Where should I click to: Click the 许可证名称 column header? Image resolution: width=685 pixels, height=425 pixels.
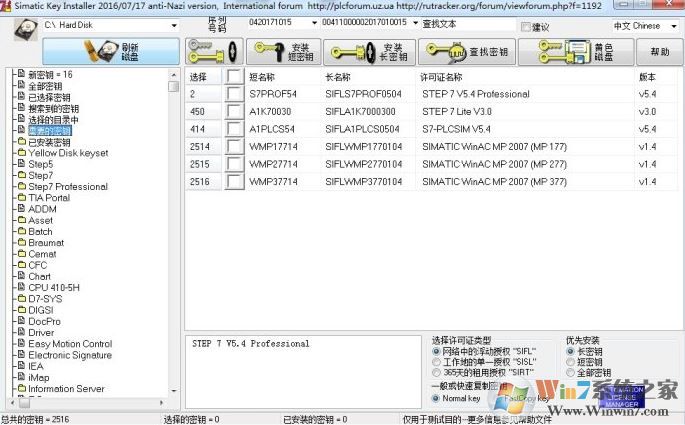(442, 77)
